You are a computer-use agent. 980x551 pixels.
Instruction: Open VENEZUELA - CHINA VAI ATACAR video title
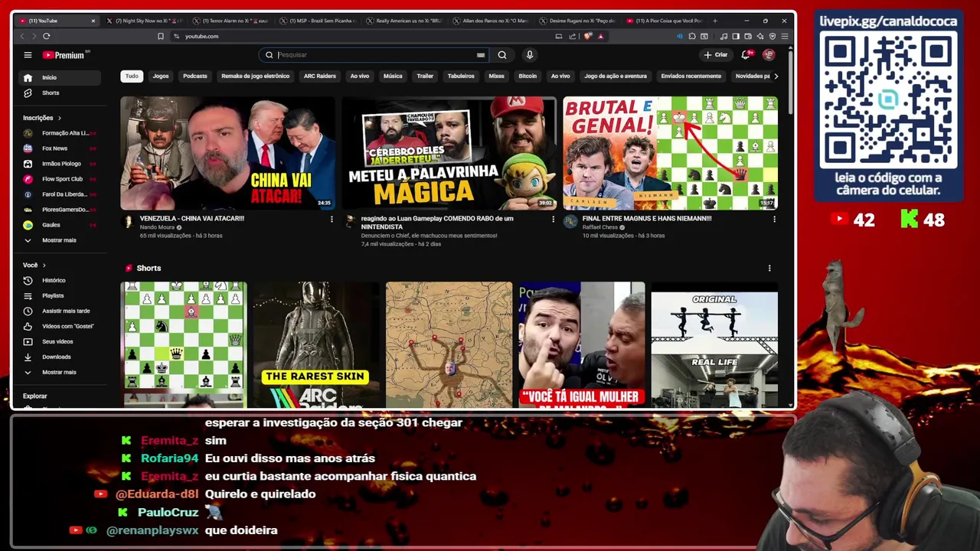[x=191, y=218]
